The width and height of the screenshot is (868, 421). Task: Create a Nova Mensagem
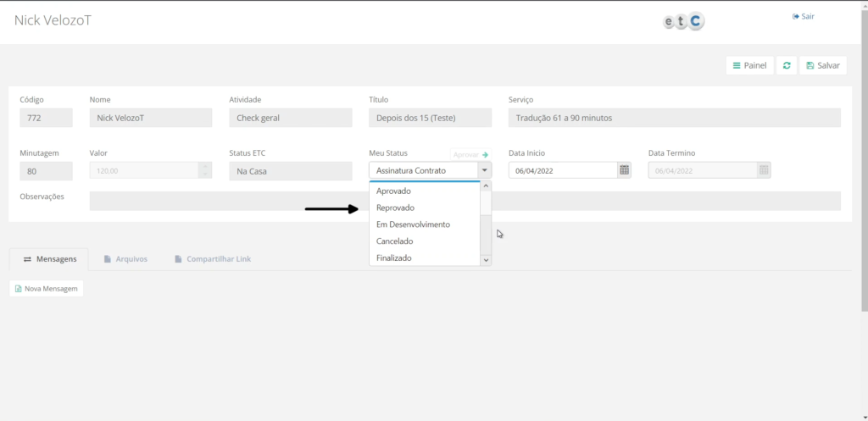tap(47, 289)
